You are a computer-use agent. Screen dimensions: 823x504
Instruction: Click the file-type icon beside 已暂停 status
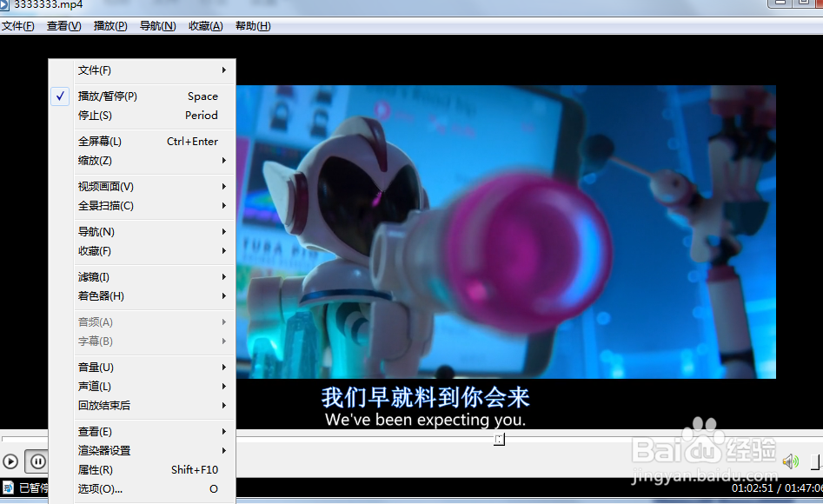[x=9, y=487]
